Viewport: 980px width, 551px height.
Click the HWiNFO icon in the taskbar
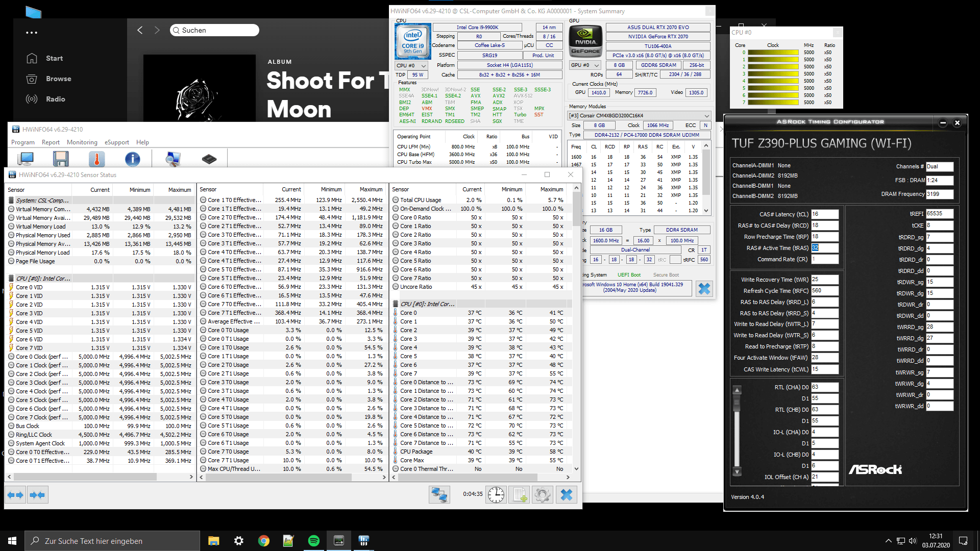364,541
